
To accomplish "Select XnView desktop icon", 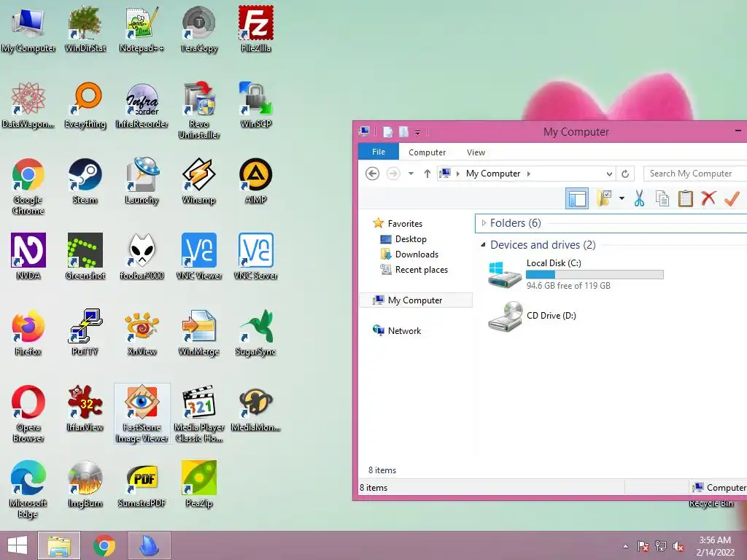I will [142, 332].
